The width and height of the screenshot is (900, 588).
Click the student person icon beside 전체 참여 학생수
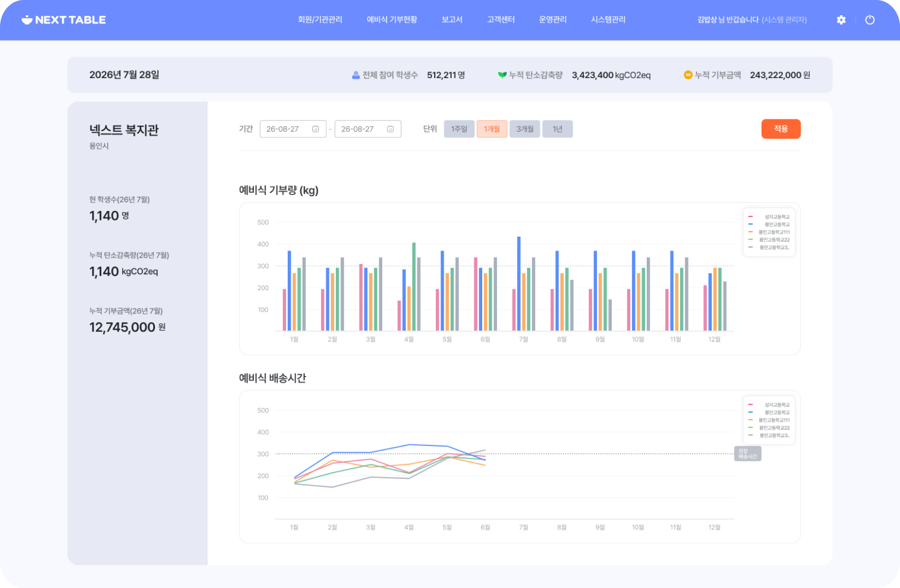[x=356, y=75]
